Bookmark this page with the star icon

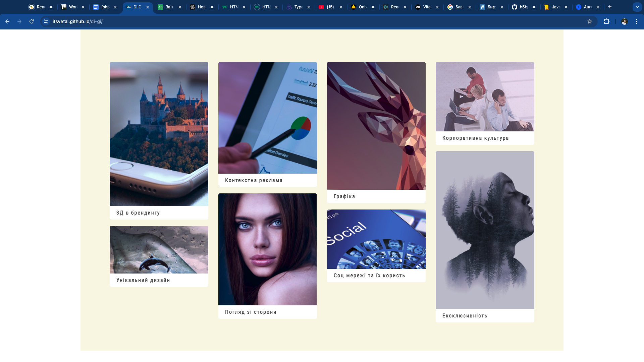[590, 21]
